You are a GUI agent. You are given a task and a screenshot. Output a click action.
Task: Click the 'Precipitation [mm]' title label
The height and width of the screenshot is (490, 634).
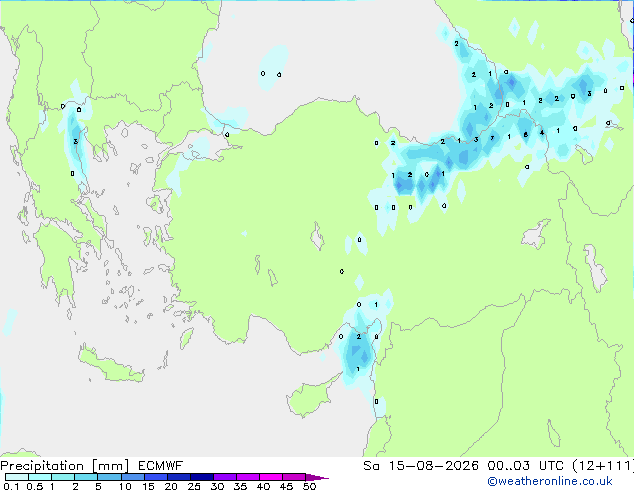(x=65, y=466)
